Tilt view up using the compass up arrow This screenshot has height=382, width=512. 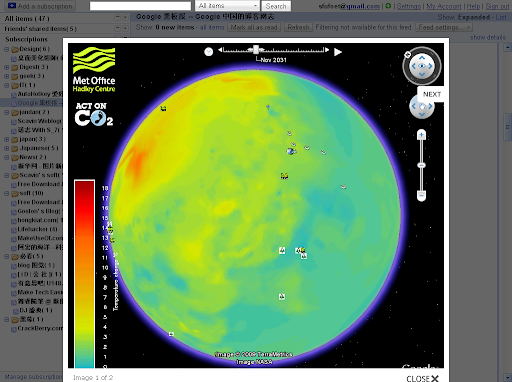click(x=422, y=58)
